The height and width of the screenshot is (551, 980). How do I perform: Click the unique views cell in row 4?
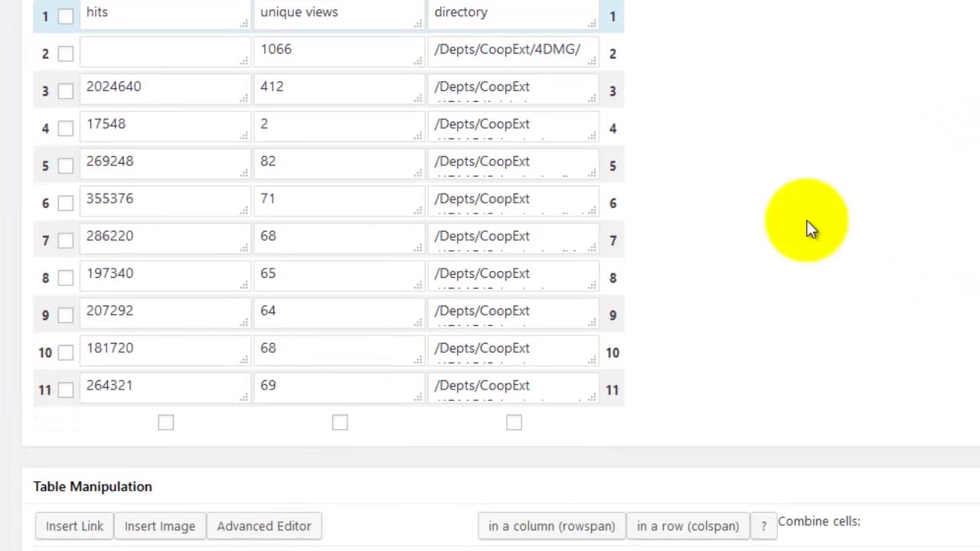338,127
